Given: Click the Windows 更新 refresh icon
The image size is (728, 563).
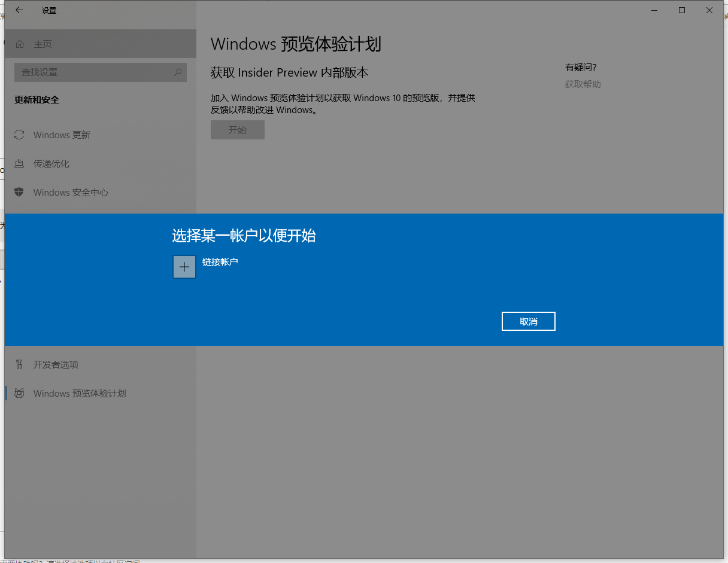Looking at the screenshot, I should point(19,135).
